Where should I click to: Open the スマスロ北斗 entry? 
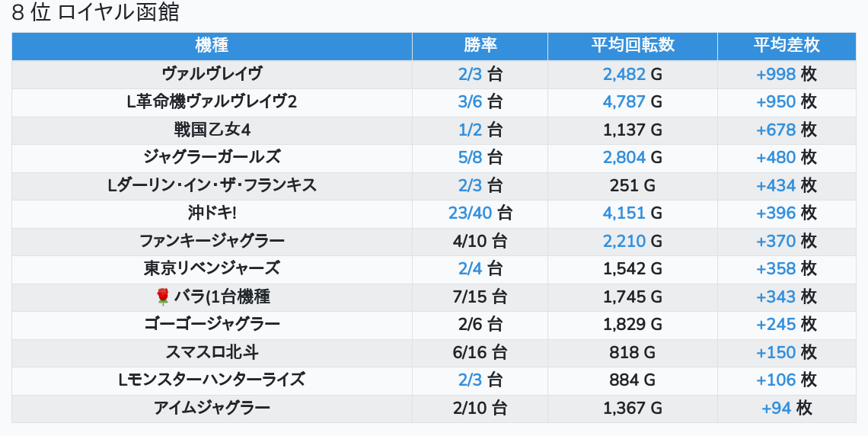[212, 352]
